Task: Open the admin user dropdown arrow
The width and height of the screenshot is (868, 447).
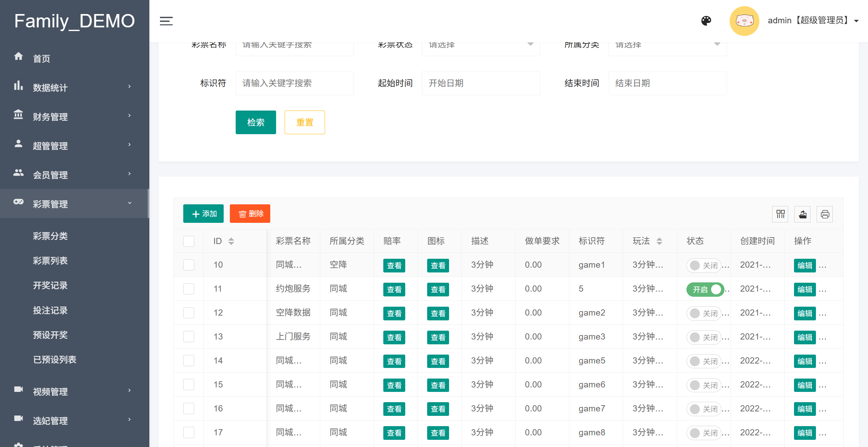Action: [x=856, y=21]
